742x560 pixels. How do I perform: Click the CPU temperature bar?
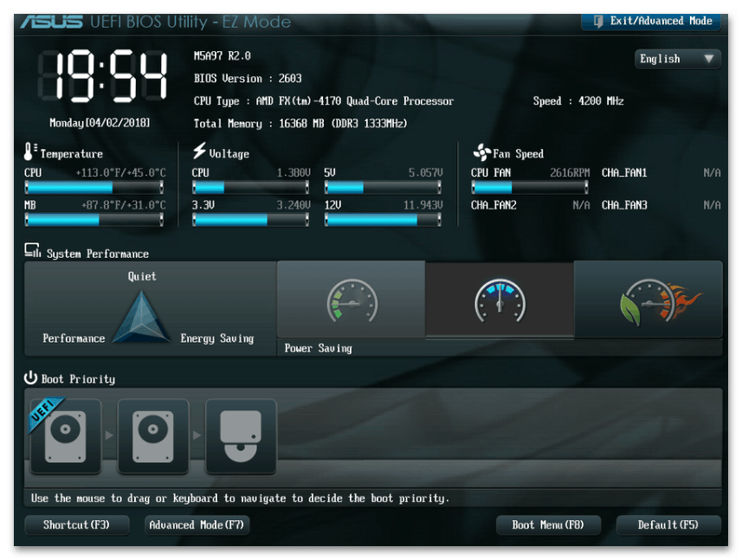coord(94,188)
